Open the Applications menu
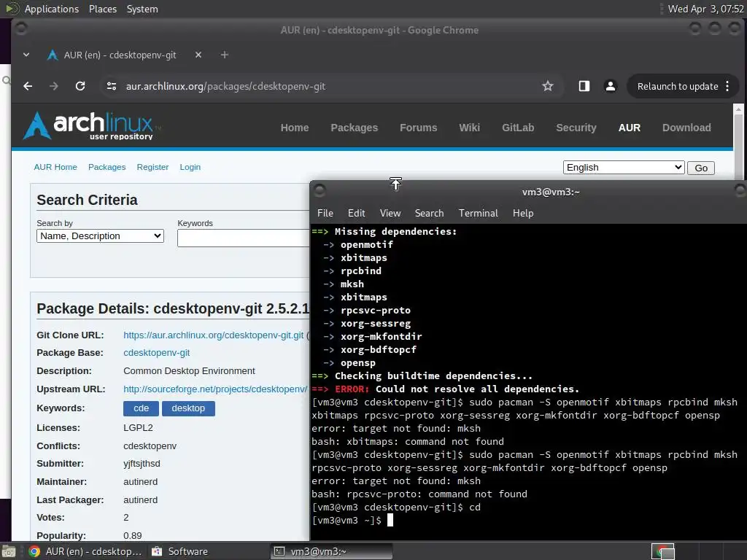The height and width of the screenshot is (560, 747). (52, 9)
